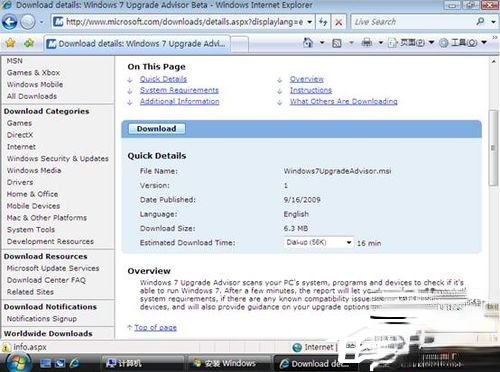The height and width of the screenshot is (372, 500).
Task: Click the browser Back arrow button
Action: tap(10, 22)
